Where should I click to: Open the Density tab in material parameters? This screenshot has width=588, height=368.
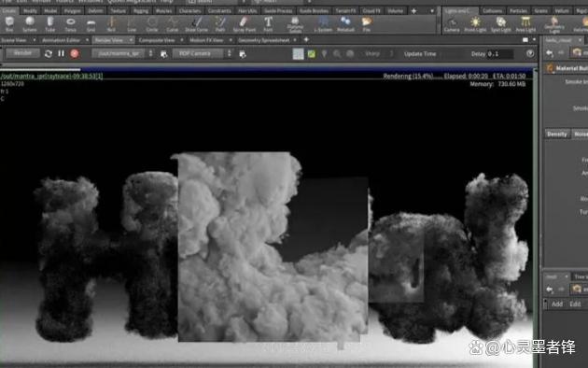[x=557, y=134]
